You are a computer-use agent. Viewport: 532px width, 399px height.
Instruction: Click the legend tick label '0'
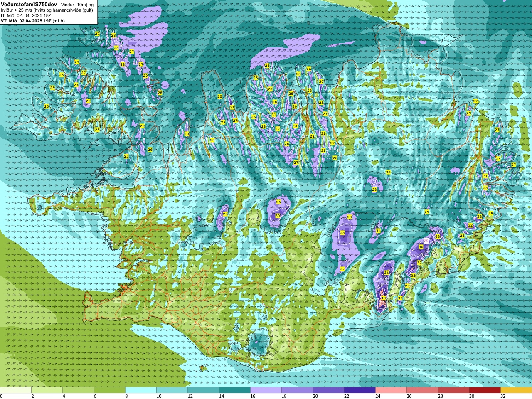[x=1, y=396]
